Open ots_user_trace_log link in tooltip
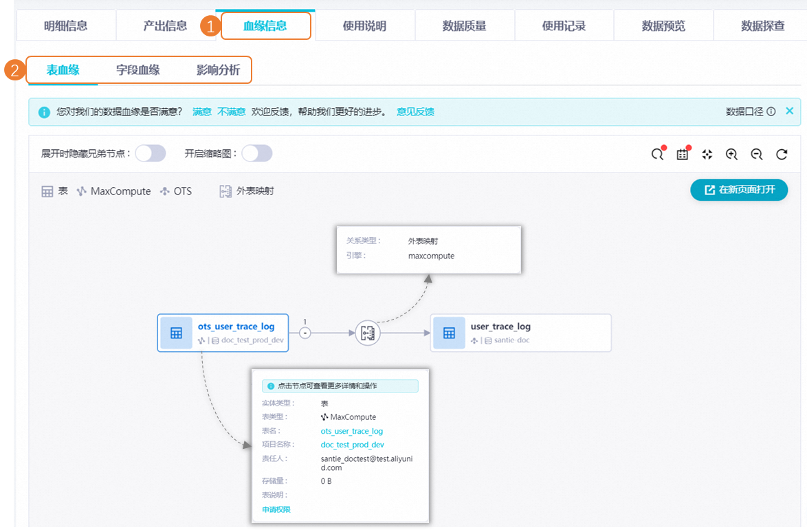Viewport: 807px width, 532px height. 351,431
